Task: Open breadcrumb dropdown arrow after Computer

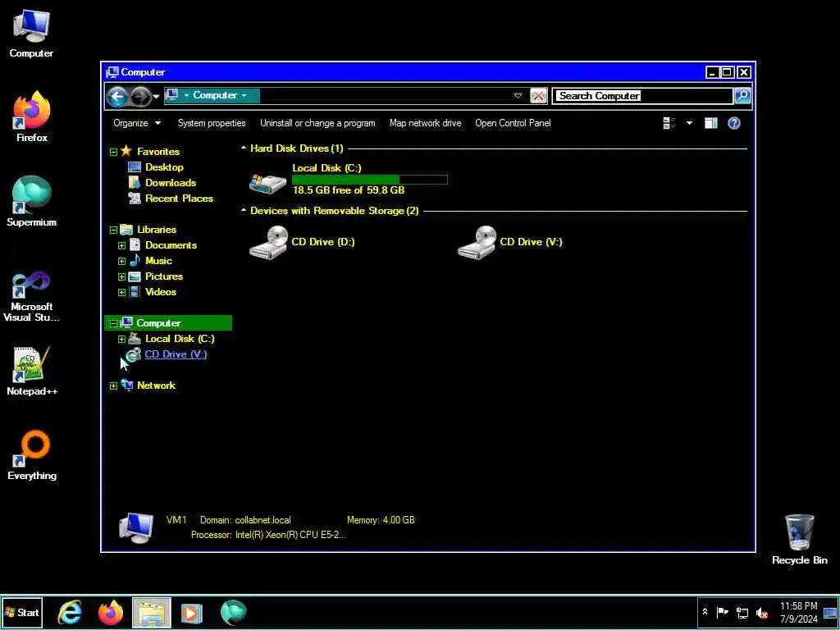Action: 244,95
